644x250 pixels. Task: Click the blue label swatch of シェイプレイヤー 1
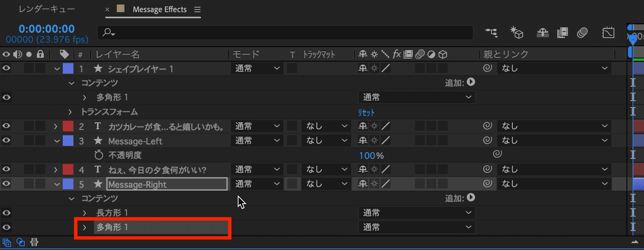(68, 68)
